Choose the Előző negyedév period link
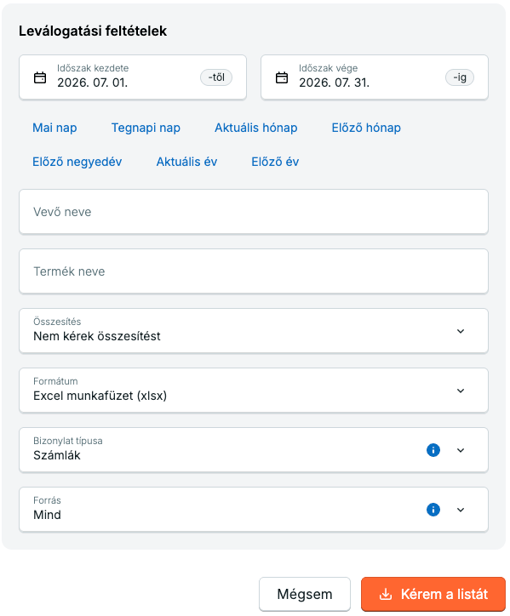510x616 pixels. pyautogui.click(x=77, y=161)
